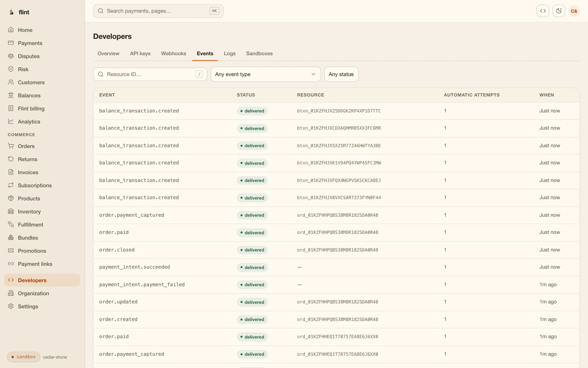Open Developers in the sidebar
Image resolution: width=588 pixels, height=368 pixels.
pos(42,280)
